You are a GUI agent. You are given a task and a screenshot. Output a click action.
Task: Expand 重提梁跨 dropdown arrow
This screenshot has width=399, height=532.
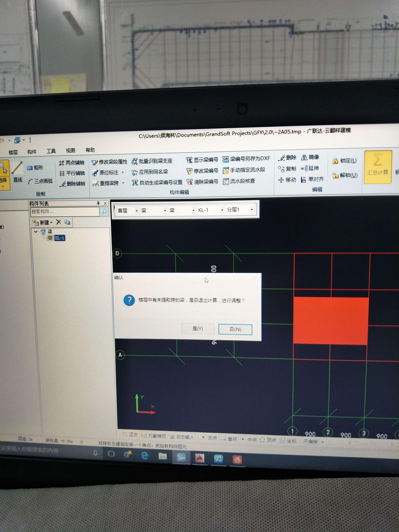point(123,183)
